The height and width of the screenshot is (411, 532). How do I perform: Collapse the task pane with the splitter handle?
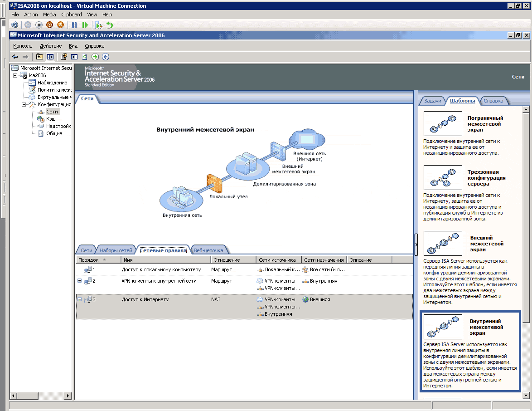416,245
